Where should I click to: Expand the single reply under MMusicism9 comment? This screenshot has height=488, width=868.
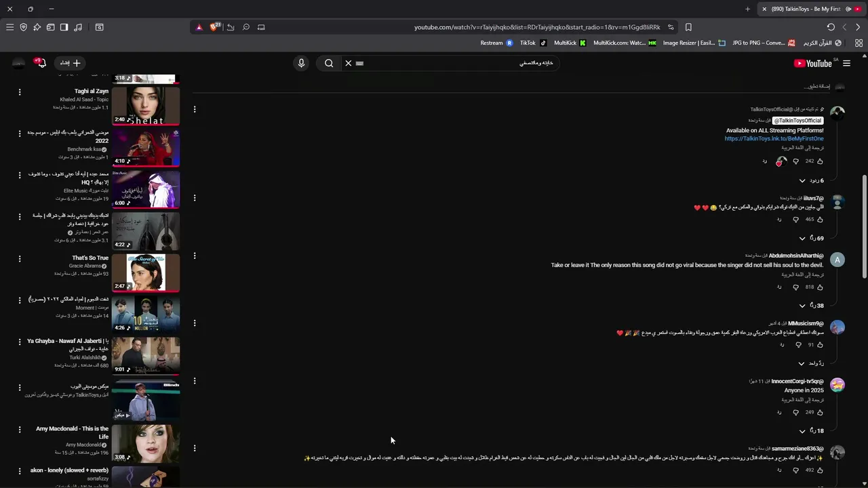tap(811, 364)
